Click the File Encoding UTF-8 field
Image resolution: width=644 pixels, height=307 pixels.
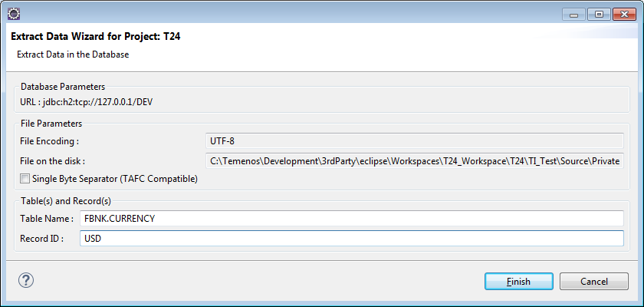point(412,142)
